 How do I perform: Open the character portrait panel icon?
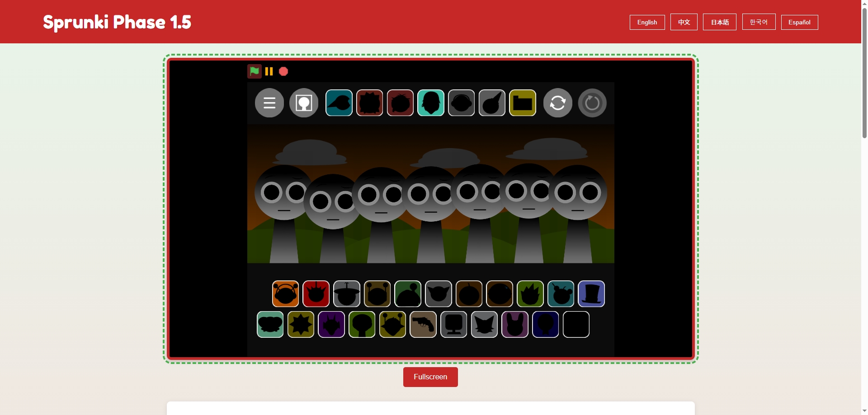303,103
